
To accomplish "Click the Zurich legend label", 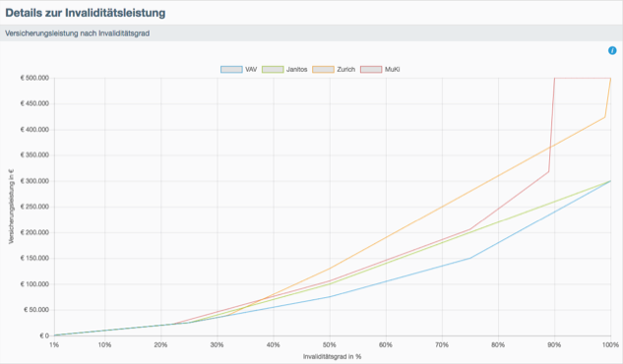I will pos(346,70).
